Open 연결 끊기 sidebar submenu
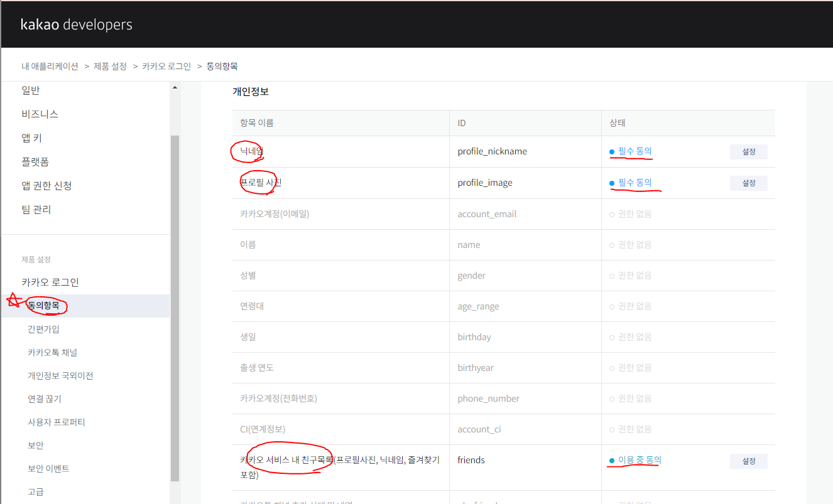Image resolution: width=833 pixels, height=504 pixels. pyautogui.click(x=44, y=399)
